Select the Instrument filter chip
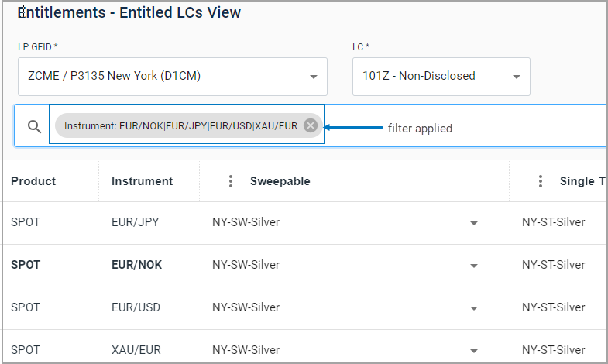 point(180,125)
